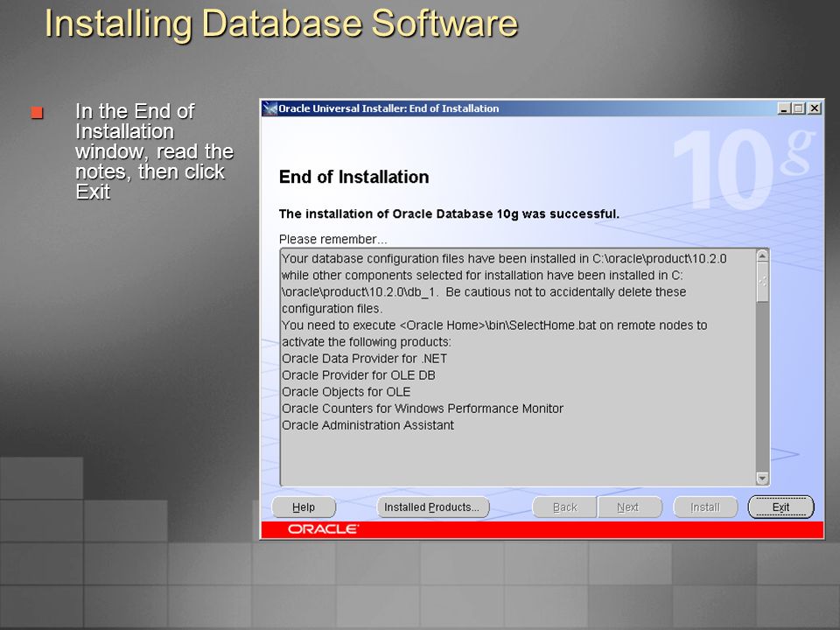Click 'activate the following products:' line

pos(367,342)
